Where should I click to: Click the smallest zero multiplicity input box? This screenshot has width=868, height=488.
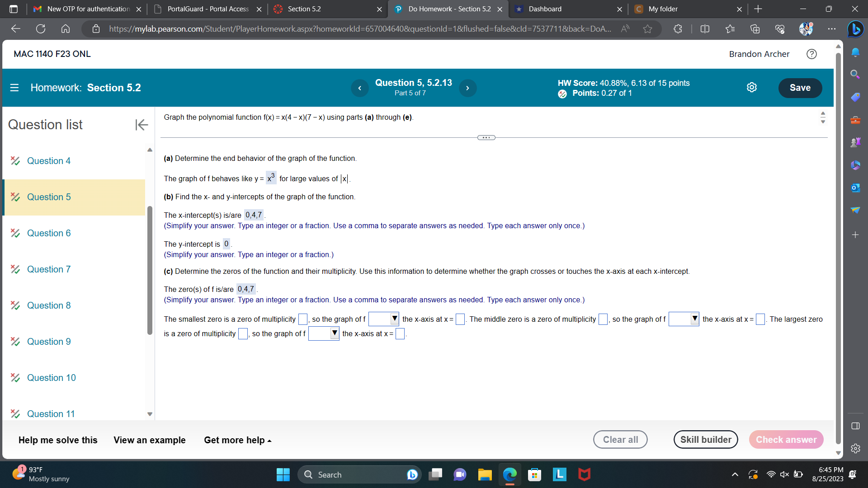point(303,319)
